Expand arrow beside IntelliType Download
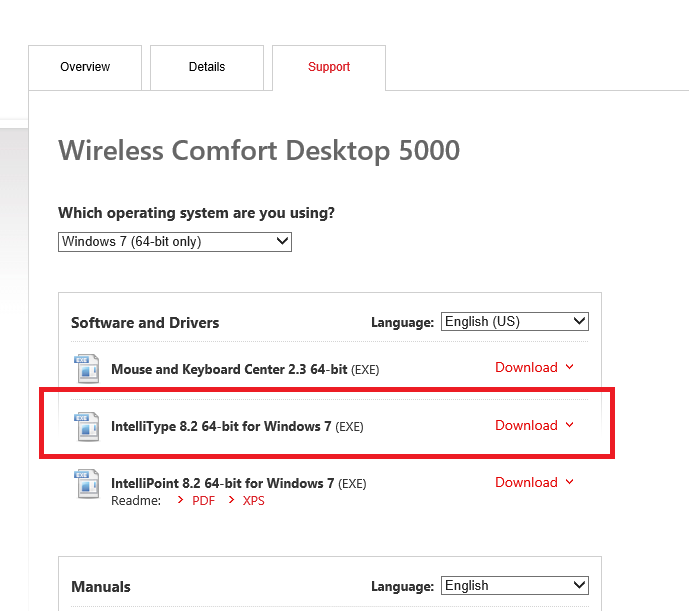The width and height of the screenshot is (689, 611). (x=569, y=425)
